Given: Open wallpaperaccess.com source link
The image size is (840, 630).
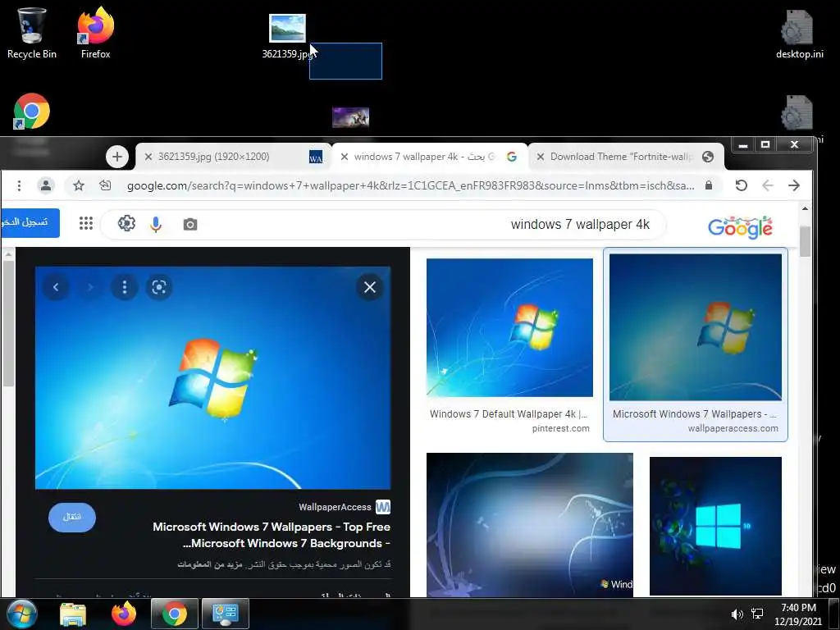Looking at the screenshot, I should (733, 428).
